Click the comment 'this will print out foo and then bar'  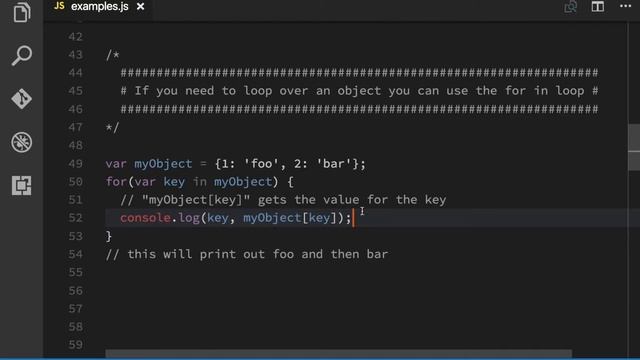click(x=247, y=254)
